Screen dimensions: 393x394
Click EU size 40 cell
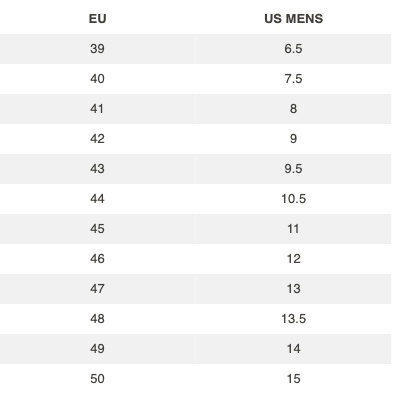coord(97,79)
